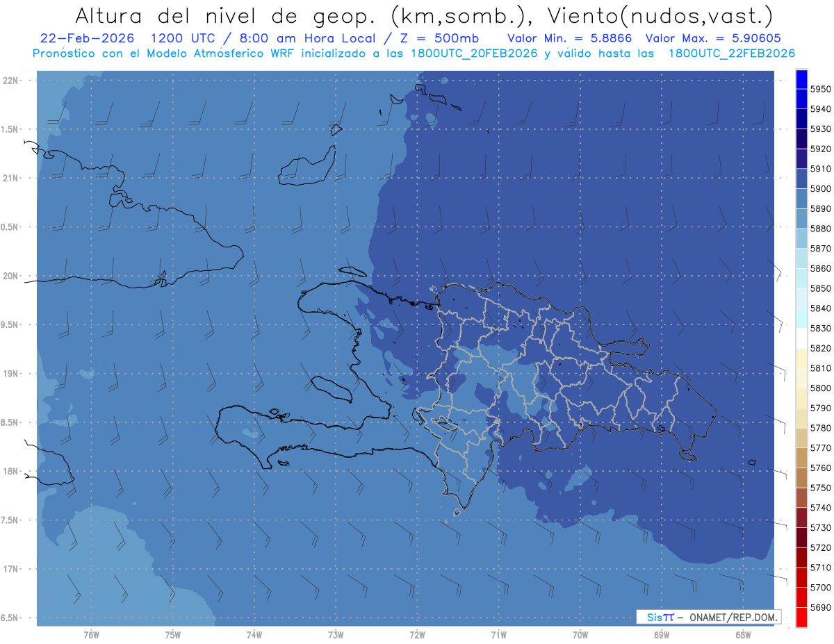Click the '6.5N' latitude label

point(10,618)
